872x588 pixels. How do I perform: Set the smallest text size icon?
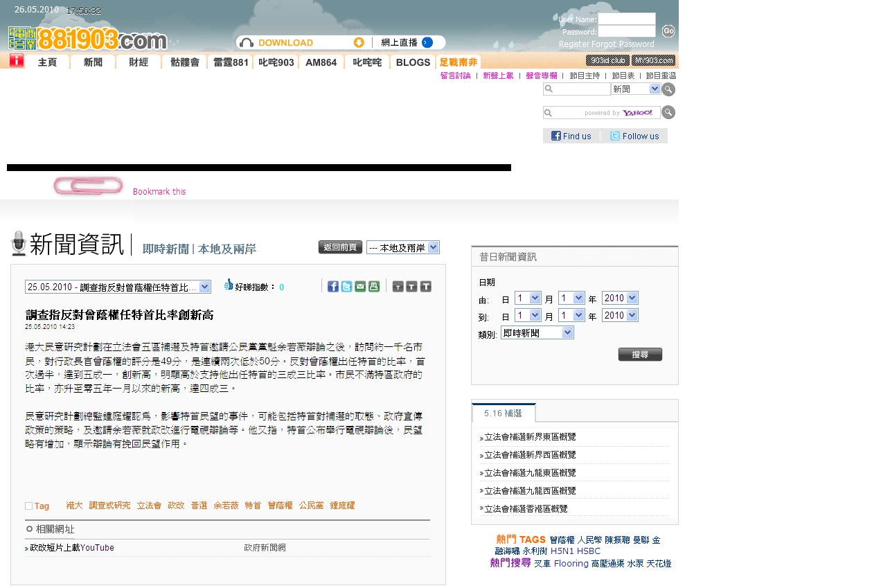[x=398, y=287]
